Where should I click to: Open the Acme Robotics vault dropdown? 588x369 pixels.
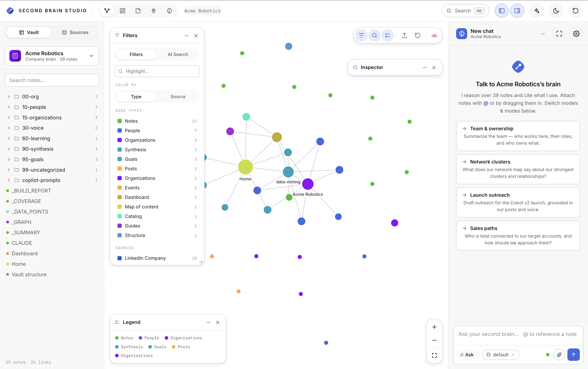click(52, 56)
